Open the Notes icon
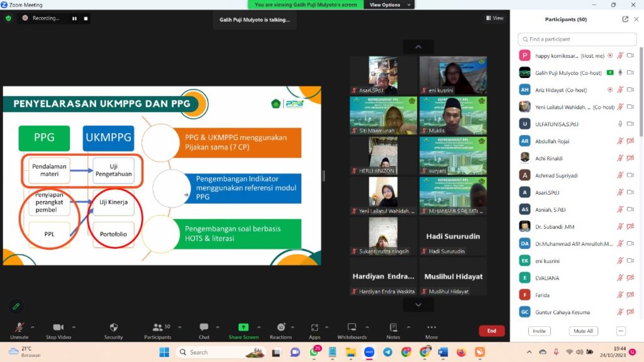 click(x=393, y=327)
